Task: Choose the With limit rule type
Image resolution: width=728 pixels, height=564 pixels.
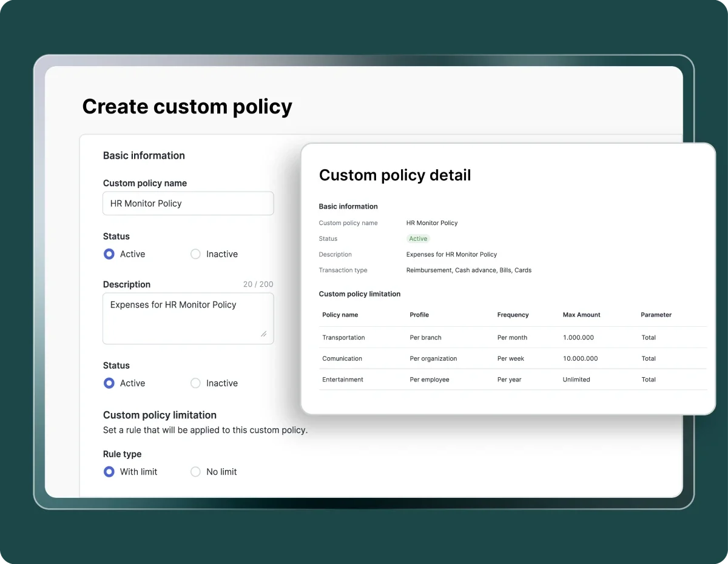Action: pyautogui.click(x=109, y=472)
